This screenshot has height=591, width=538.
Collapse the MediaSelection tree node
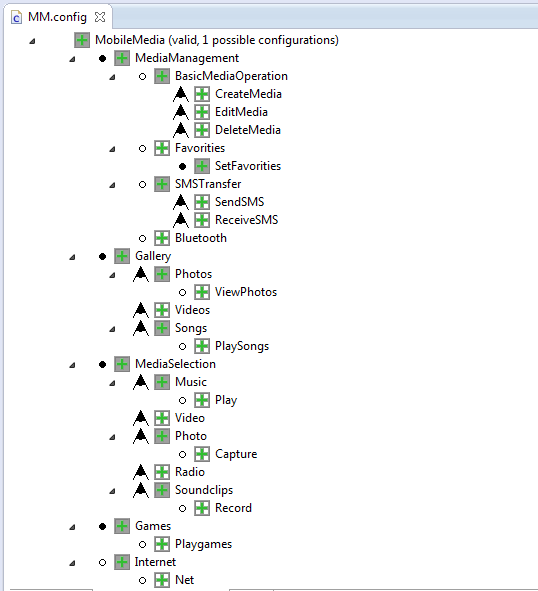point(72,365)
